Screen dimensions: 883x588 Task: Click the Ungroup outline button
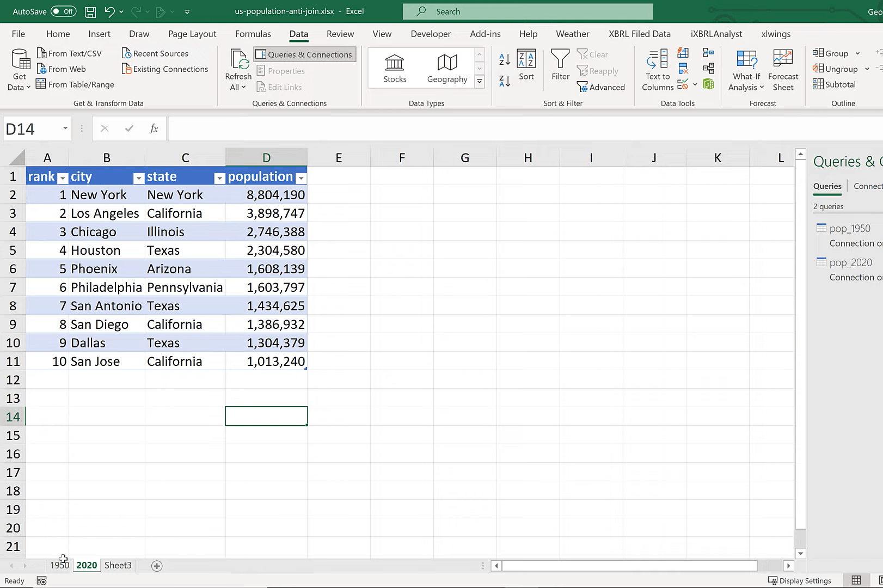point(835,69)
